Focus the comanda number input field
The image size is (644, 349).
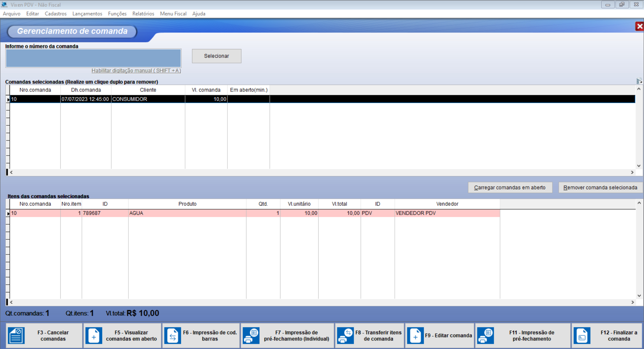93,58
